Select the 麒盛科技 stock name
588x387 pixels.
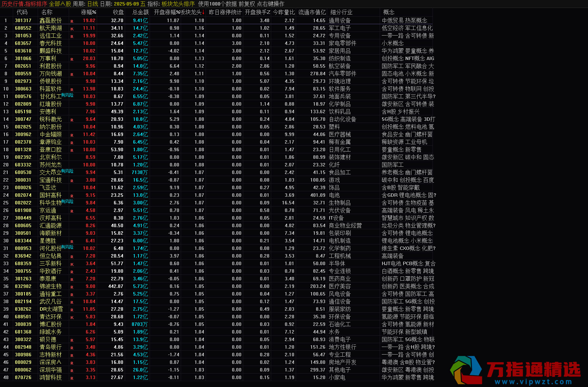(50, 51)
